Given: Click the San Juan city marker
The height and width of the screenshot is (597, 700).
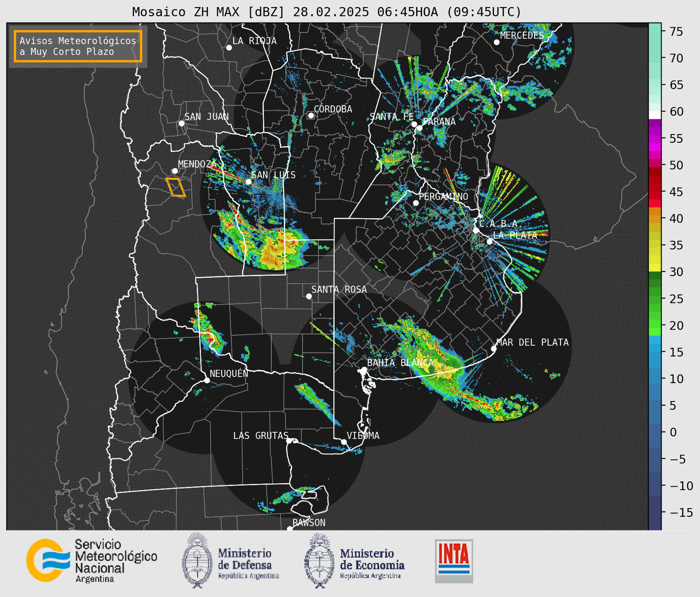Looking at the screenshot, I should [181, 123].
